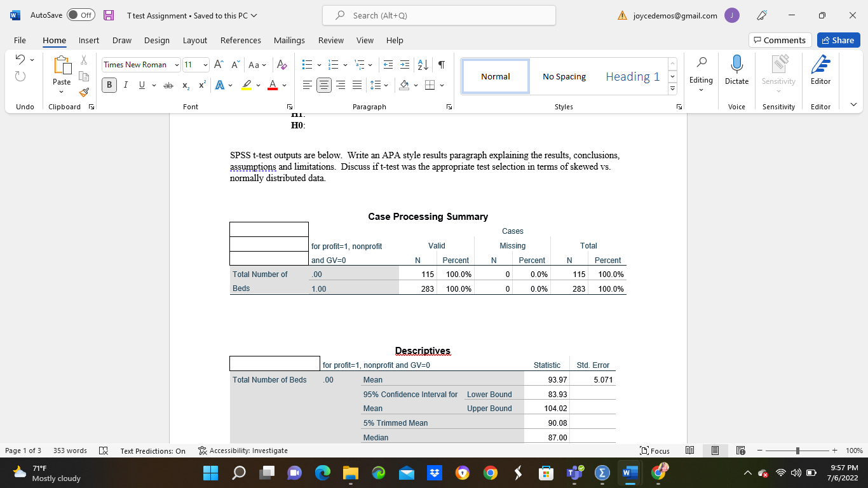Toggle Bold formatting
Screen dimensions: 868x488
tap(110, 85)
